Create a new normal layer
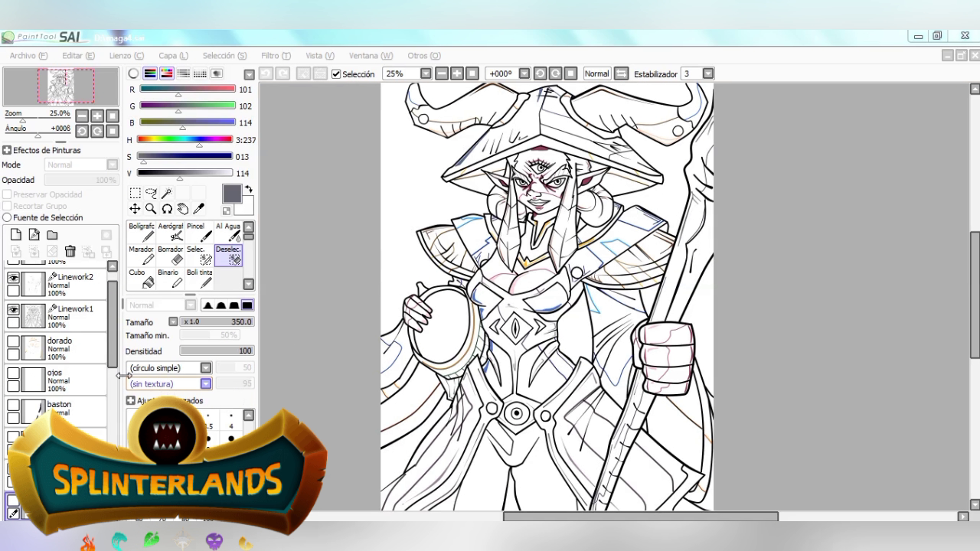This screenshot has height=551, width=980. pos(15,235)
